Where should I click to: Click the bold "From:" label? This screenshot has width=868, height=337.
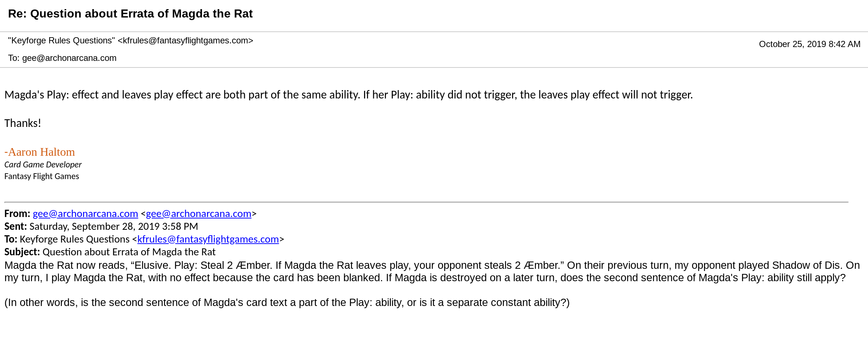tap(17, 214)
